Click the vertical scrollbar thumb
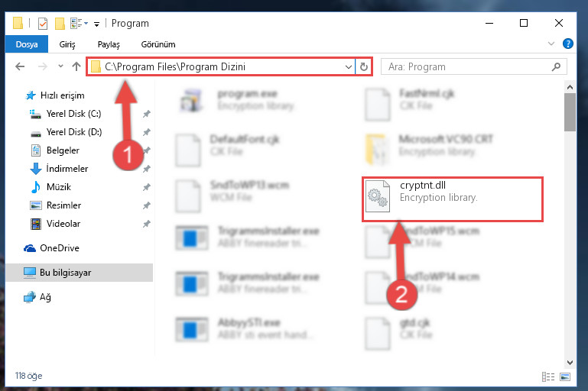Screen dimensions: 588x391 pyautogui.click(x=570, y=112)
